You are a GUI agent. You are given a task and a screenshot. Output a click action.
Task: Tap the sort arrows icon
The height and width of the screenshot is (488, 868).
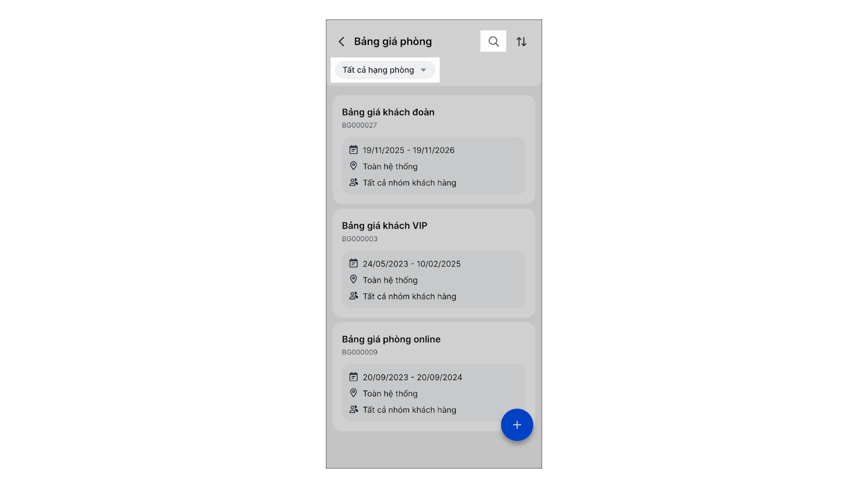[521, 42]
